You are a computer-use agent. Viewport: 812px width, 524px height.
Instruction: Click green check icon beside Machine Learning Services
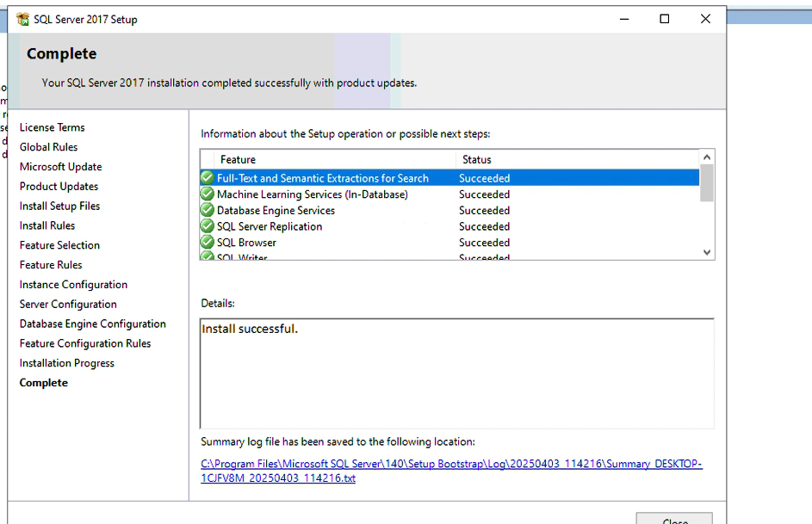point(208,194)
